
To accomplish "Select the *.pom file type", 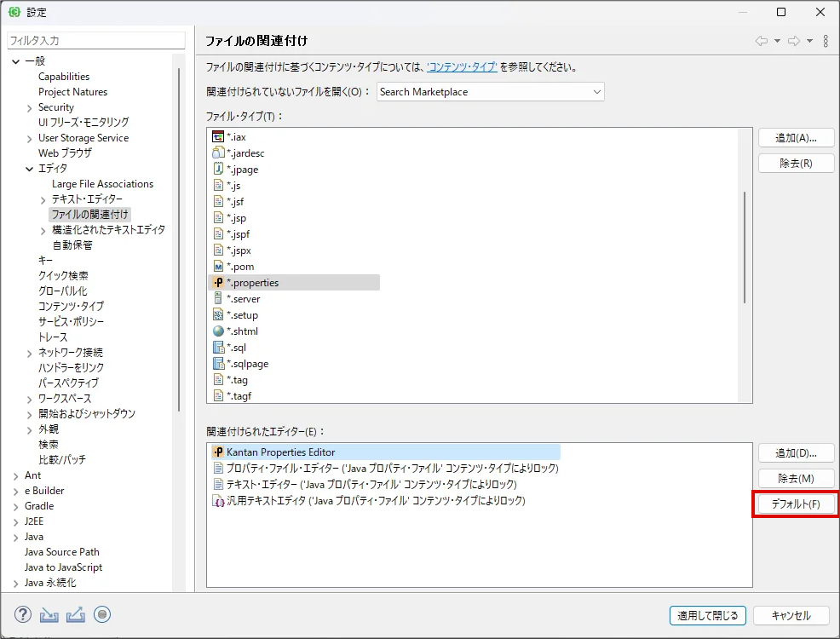I will coord(242,267).
